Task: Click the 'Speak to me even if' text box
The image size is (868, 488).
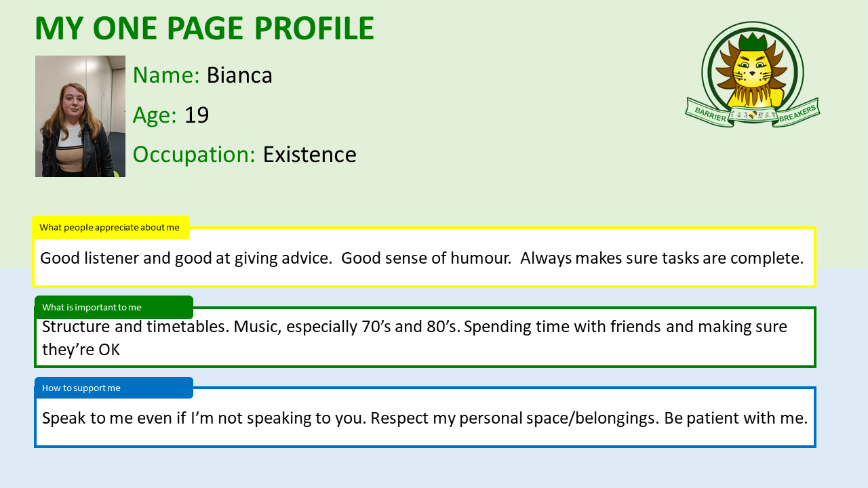Action: [x=425, y=418]
